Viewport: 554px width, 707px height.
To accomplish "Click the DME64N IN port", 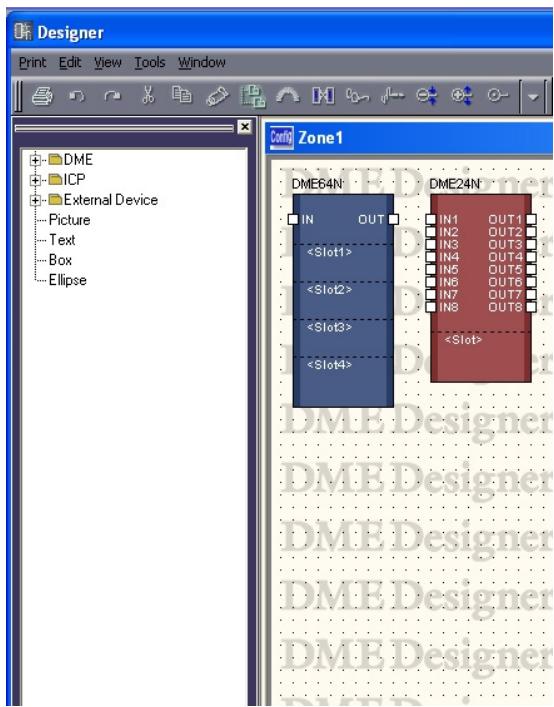I will [x=293, y=220].
